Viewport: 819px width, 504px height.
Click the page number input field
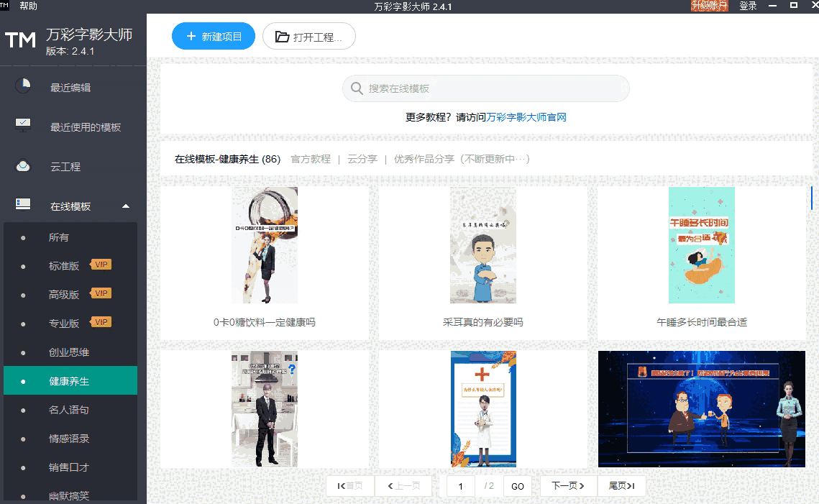[460, 486]
